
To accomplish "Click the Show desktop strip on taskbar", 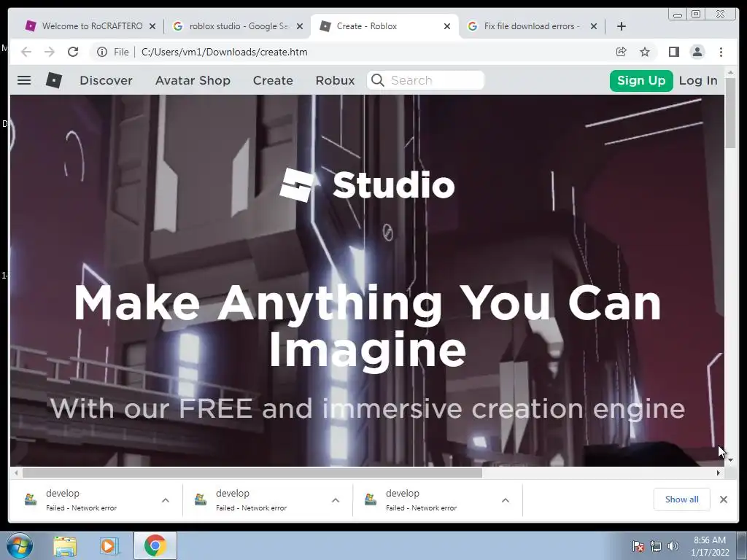I will tap(742, 545).
